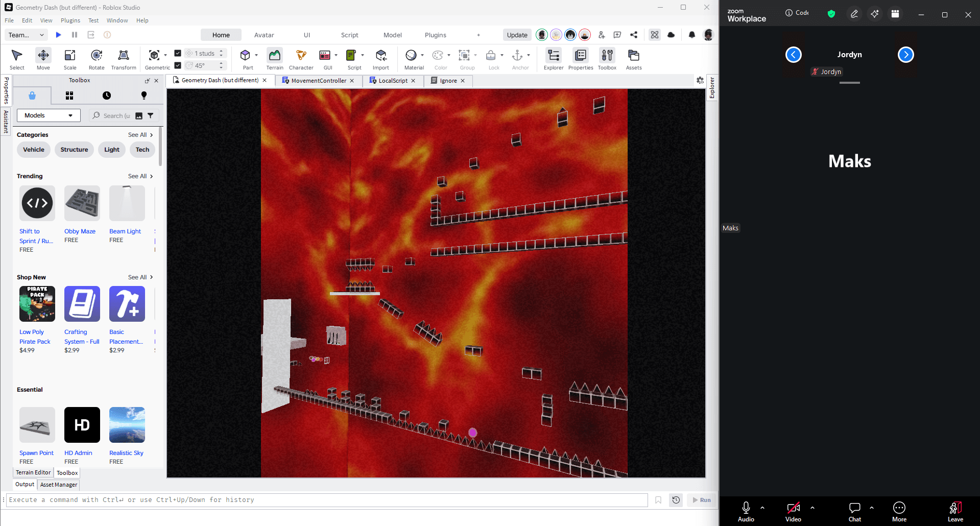Expand the GUI dropdown arrow
This screenshot has width=980, height=526.
pyautogui.click(x=336, y=55)
